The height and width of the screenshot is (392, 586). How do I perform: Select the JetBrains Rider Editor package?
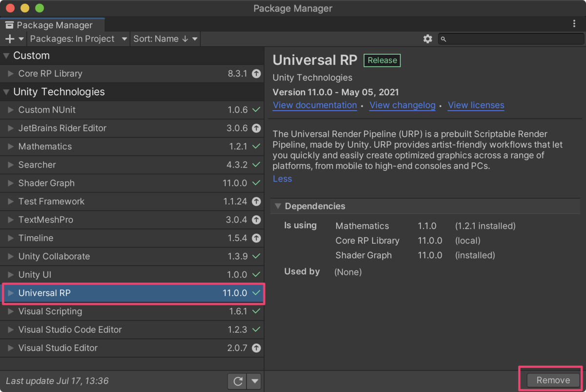[x=132, y=128]
